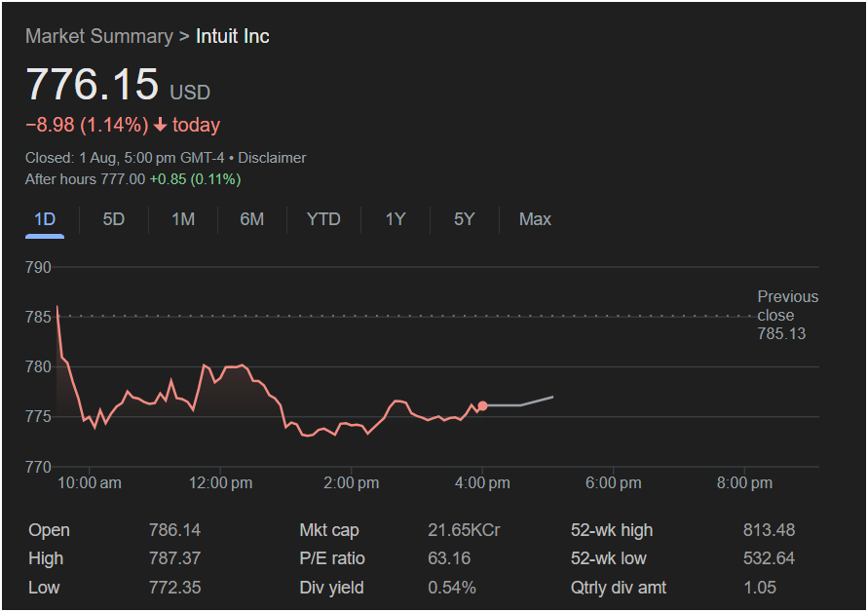This screenshot has width=868, height=612.
Task: Click the Qtrly div amt value 1.05
Action: [x=760, y=587]
